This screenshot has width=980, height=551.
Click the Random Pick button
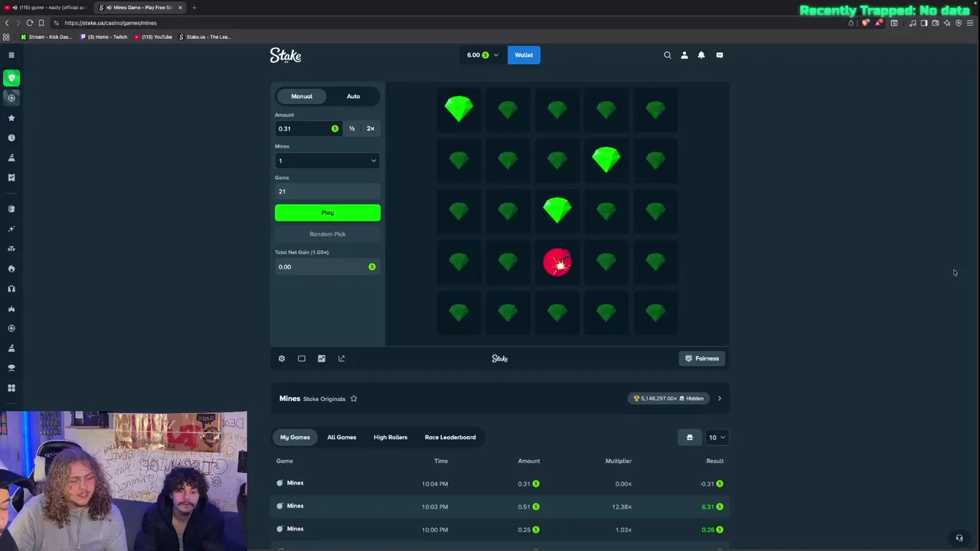tap(328, 234)
